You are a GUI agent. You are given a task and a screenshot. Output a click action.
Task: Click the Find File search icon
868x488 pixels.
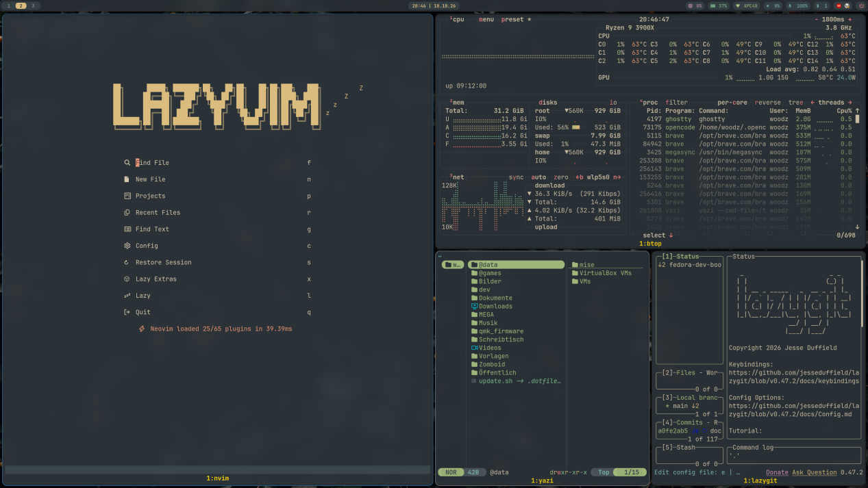coord(127,163)
